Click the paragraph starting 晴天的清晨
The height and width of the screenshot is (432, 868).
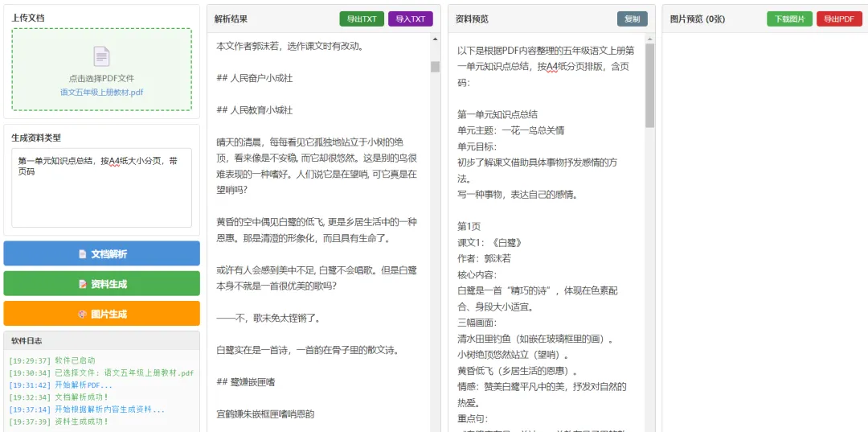click(x=317, y=166)
